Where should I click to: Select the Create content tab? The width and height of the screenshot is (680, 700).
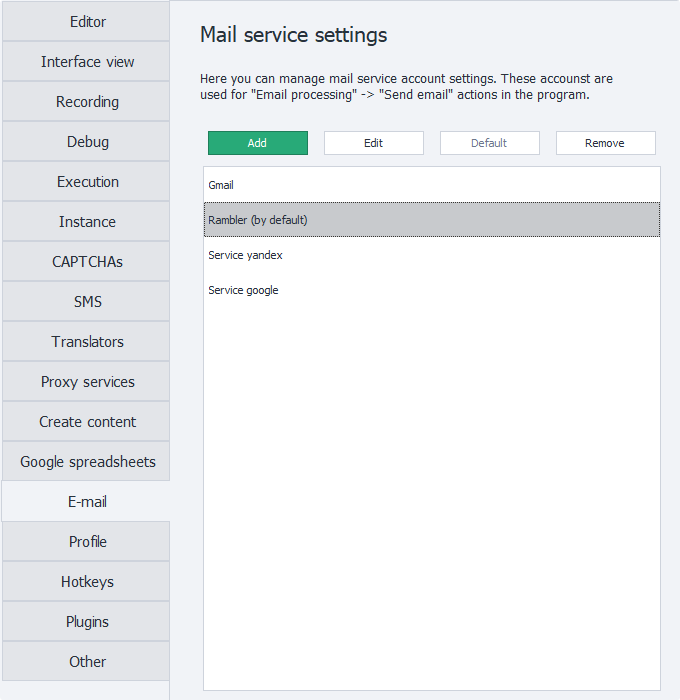pyautogui.click(x=86, y=422)
